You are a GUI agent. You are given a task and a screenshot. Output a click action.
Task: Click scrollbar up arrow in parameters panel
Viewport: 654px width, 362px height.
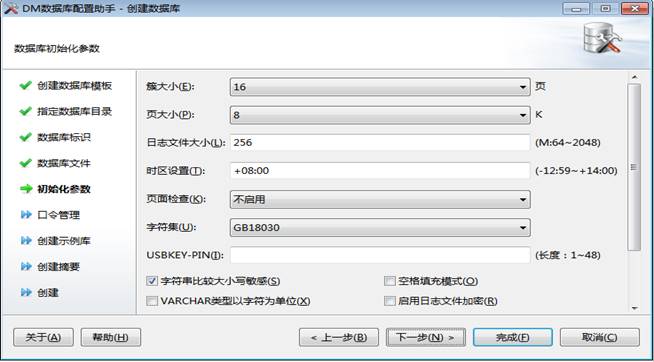coord(634,77)
